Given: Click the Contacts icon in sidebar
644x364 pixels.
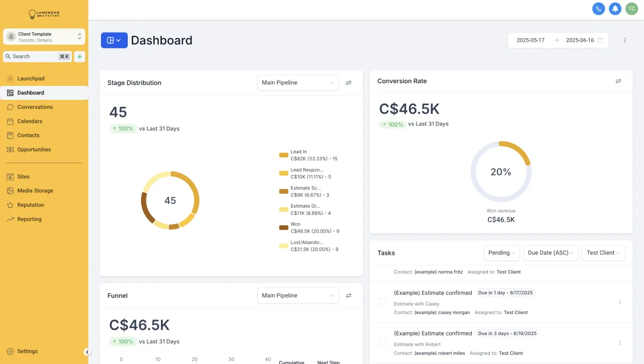Looking at the screenshot, I should [10, 135].
